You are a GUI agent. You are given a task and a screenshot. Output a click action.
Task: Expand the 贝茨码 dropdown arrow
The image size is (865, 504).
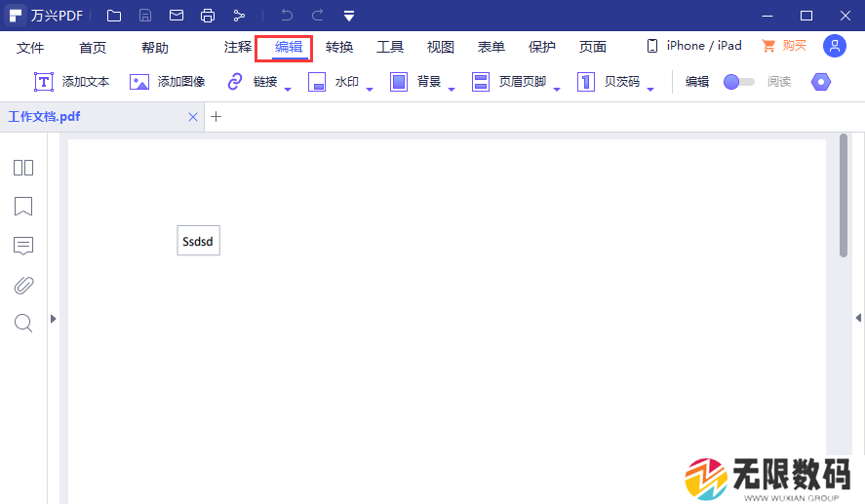point(650,89)
